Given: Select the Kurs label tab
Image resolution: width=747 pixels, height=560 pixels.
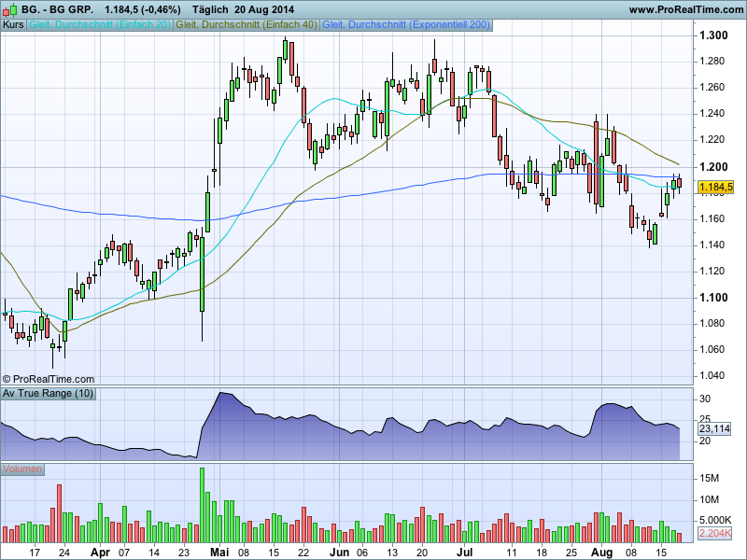Looking at the screenshot, I should [13, 25].
